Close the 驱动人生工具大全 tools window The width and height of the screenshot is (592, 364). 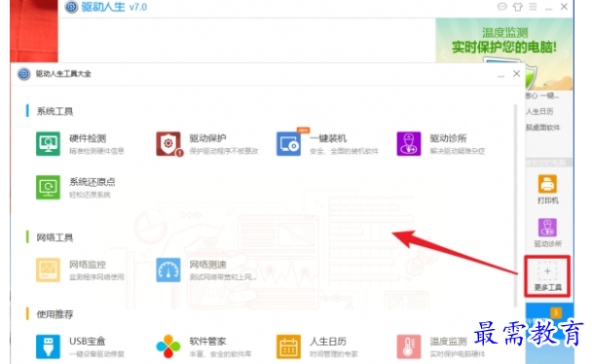coord(516,74)
